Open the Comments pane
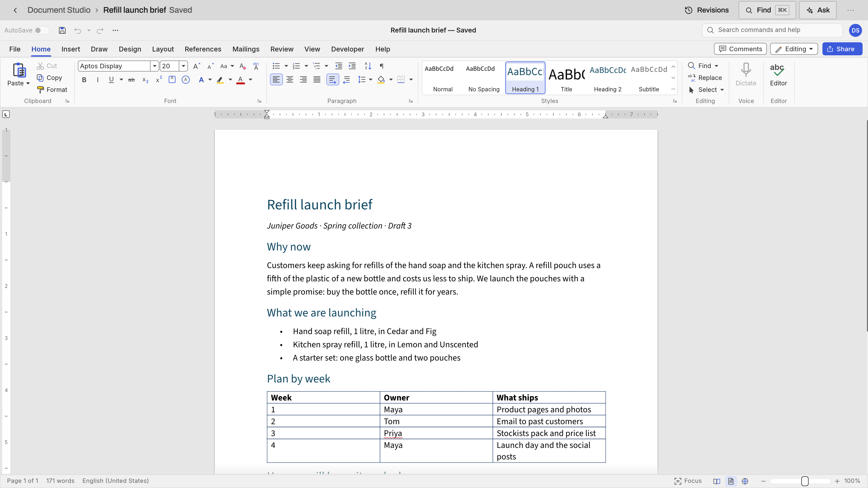Image resolution: width=868 pixels, height=488 pixels. 740,49
